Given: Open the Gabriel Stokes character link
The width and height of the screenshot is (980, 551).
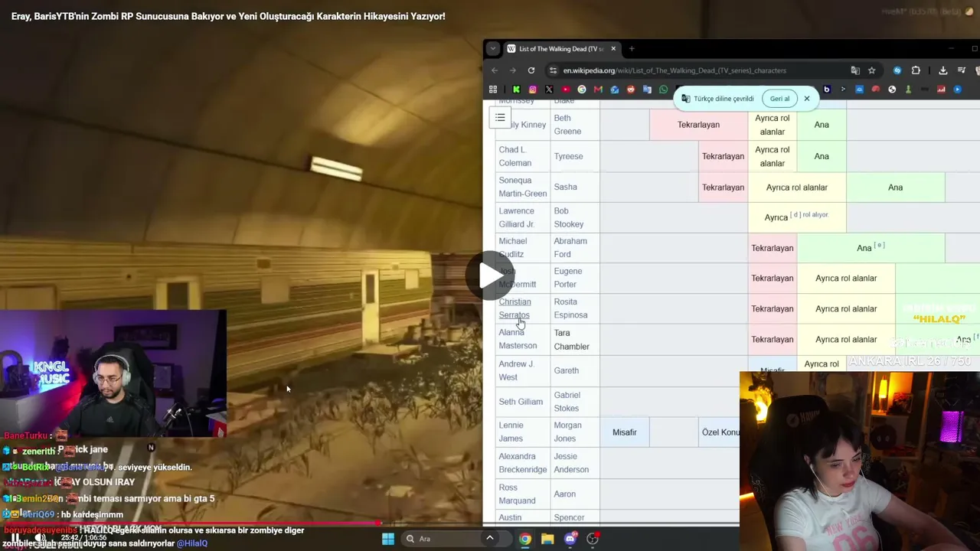Looking at the screenshot, I should click(x=567, y=402).
